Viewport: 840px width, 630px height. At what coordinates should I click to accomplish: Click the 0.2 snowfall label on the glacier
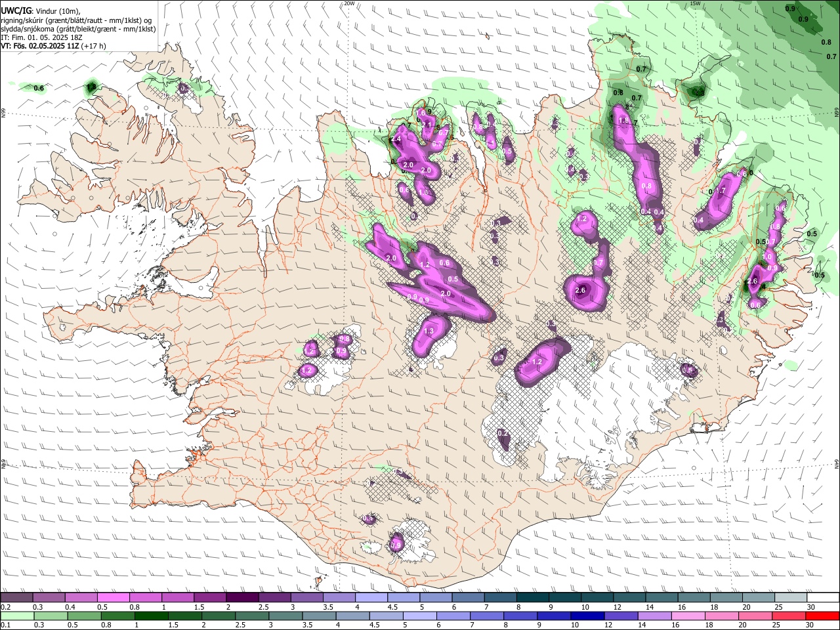coord(503,433)
